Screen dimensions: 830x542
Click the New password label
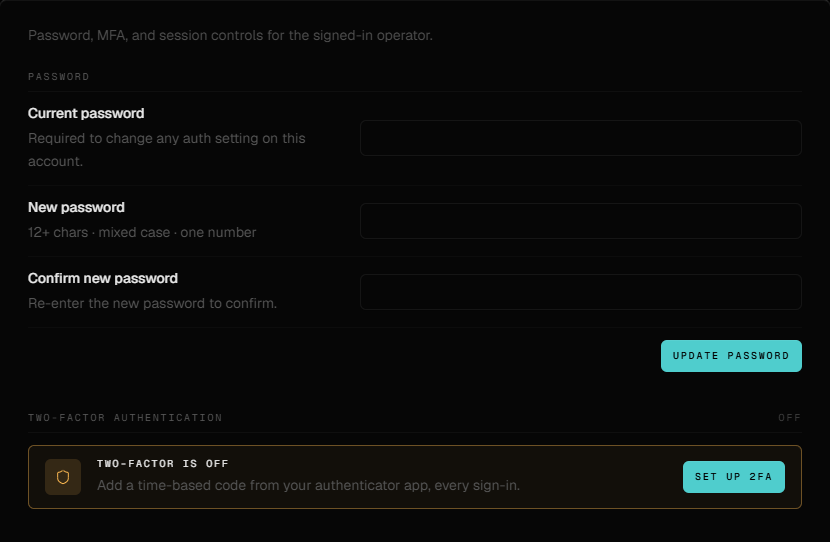pos(76,207)
